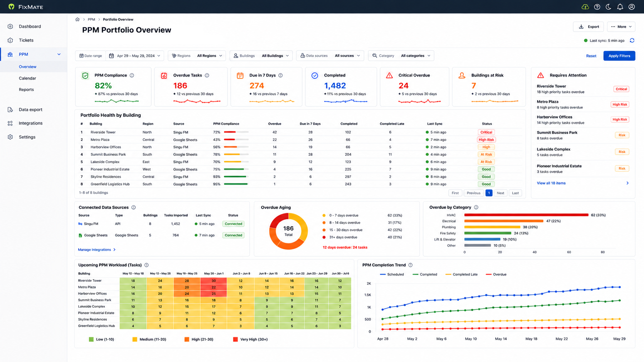Click View all 18 items link
This screenshot has width=644, height=362.
[551, 183]
